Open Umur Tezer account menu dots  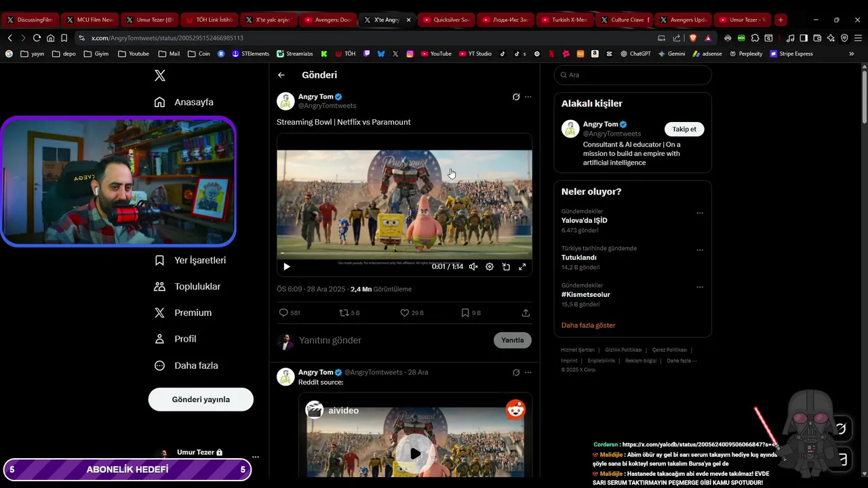(255, 457)
